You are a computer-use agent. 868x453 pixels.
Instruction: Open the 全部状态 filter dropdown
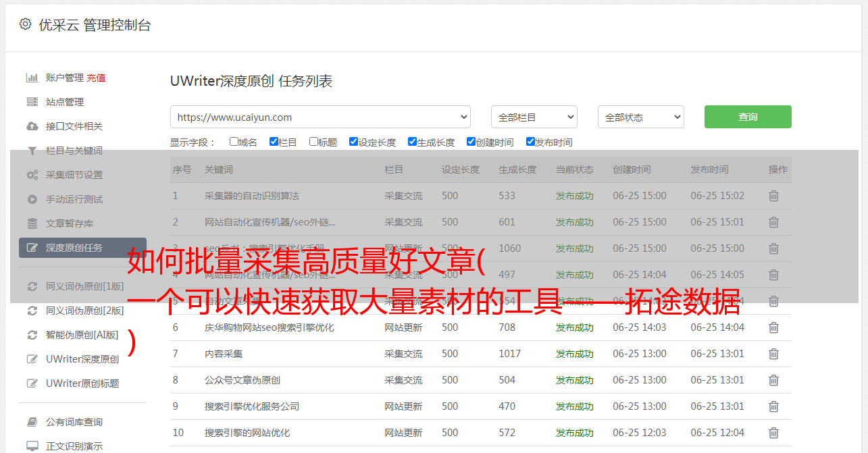click(x=640, y=117)
